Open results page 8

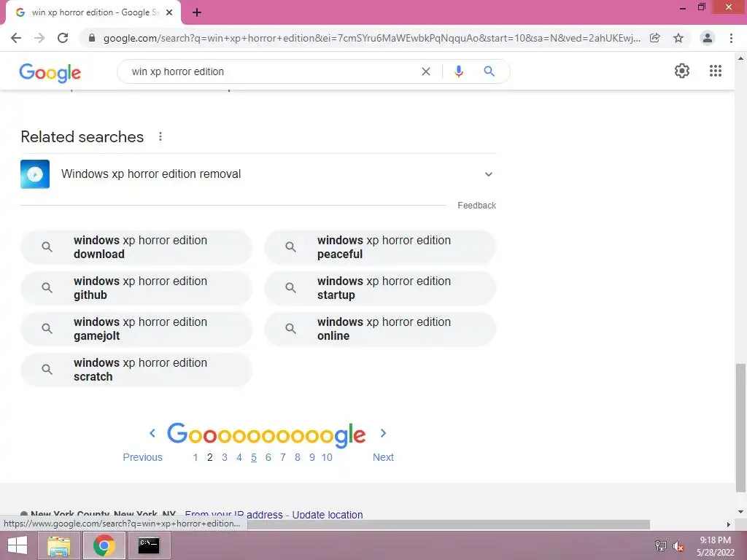point(298,457)
